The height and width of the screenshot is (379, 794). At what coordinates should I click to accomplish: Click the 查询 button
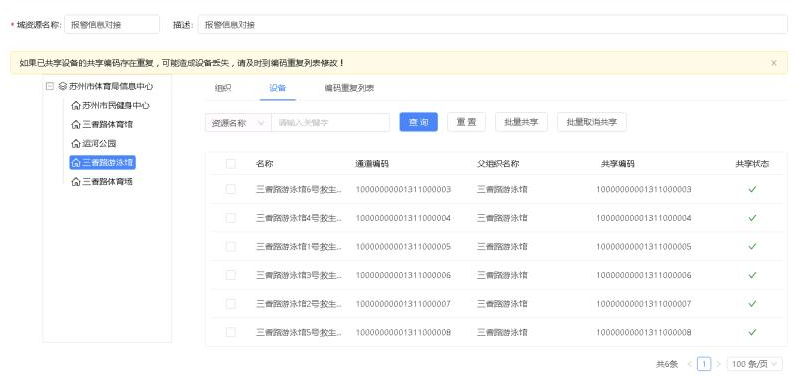point(418,122)
